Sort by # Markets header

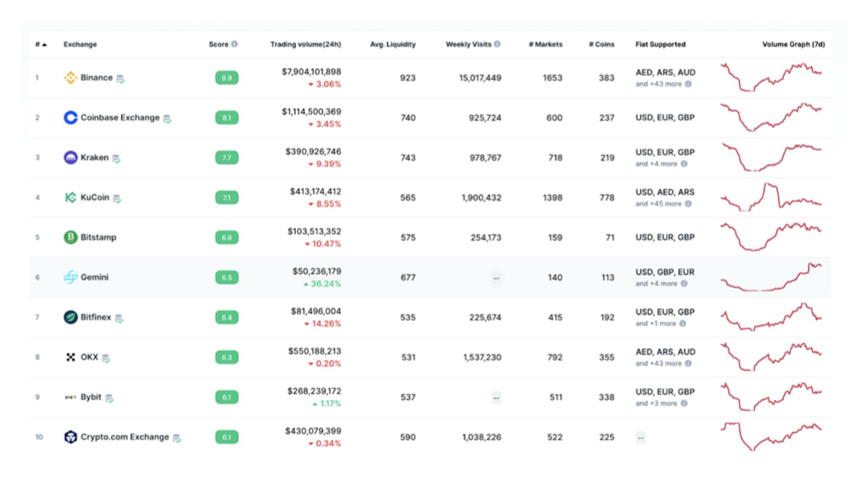545,44
